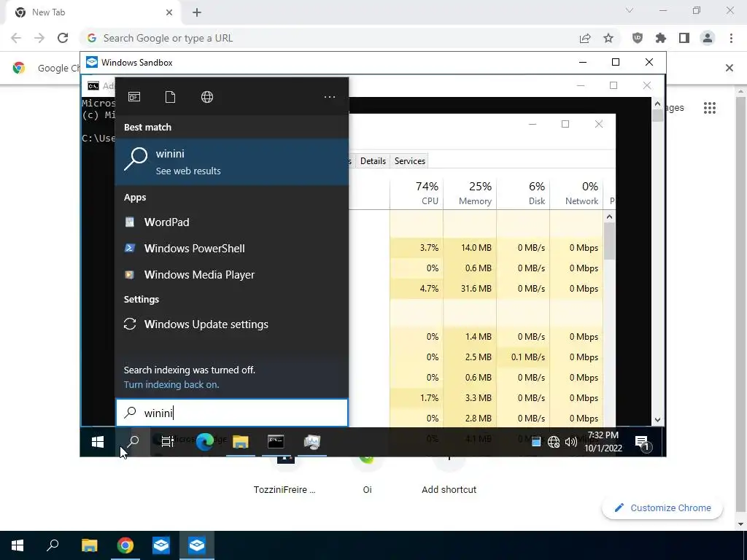Reload the Chrome page
The width and height of the screenshot is (747, 560).
pos(63,38)
